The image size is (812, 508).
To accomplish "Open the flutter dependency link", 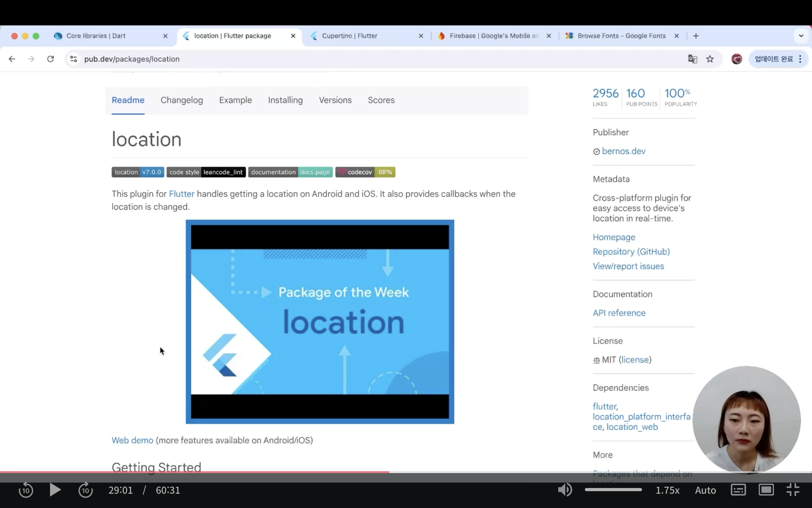I will click(605, 406).
